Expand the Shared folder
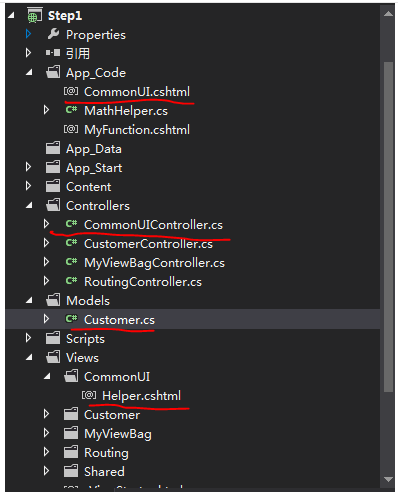 [46, 471]
